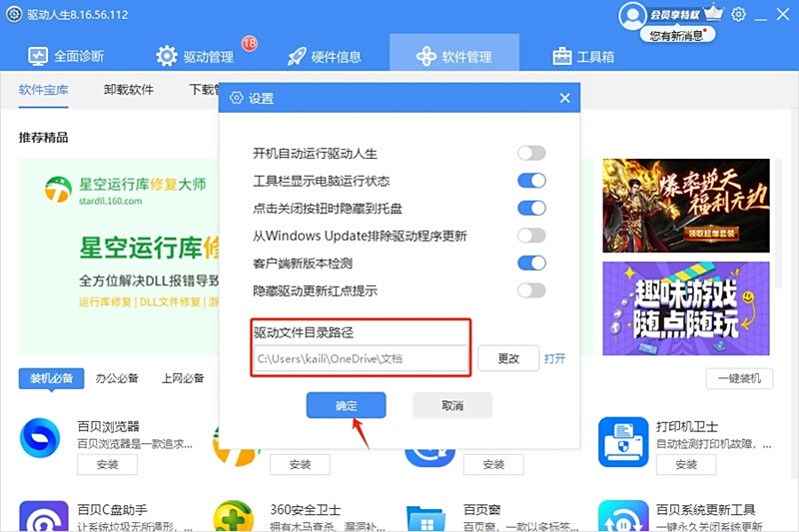Toggle 点击关闭按钮时隐藏到托盘 switch
The height and width of the screenshot is (532, 799).
[531, 208]
